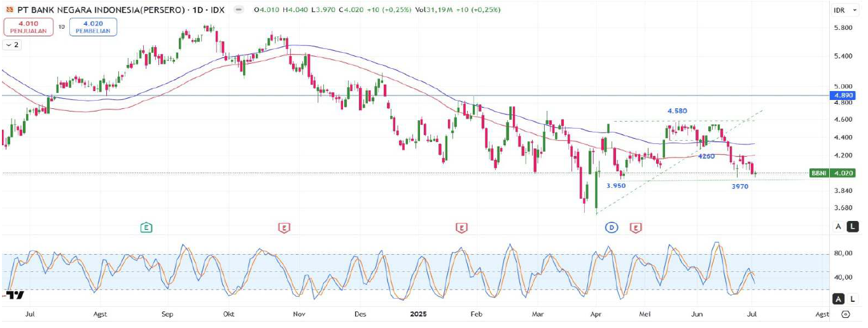Image resolution: width=868 pixels, height=328 pixels.
Task: Click the 4.890 horizontal line price label
Action: (x=844, y=96)
